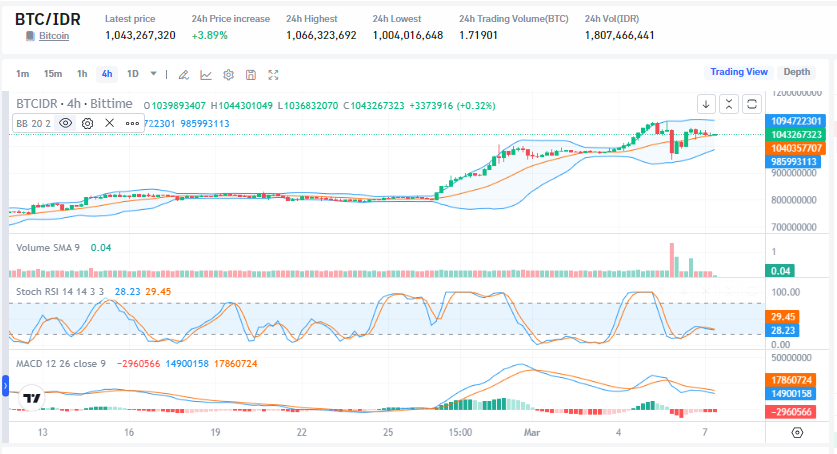Click the save chart floppy-disk icon
Screen dimensions: 837x454
point(251,75)
